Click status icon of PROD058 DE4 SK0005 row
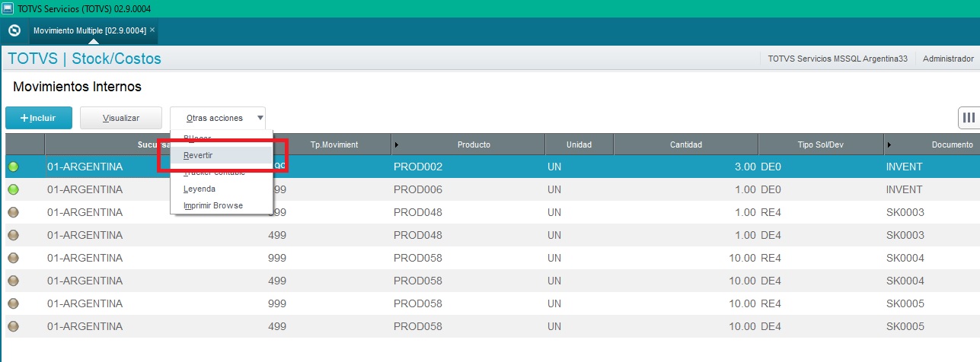Viewport: 980px width, 362px height. tap(13, 326)
